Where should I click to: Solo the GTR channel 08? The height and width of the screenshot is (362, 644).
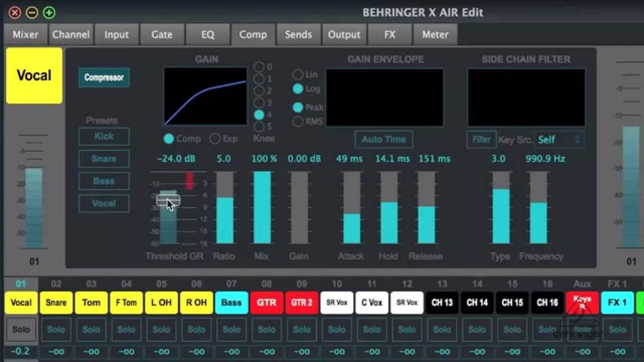tap(267, 330)
